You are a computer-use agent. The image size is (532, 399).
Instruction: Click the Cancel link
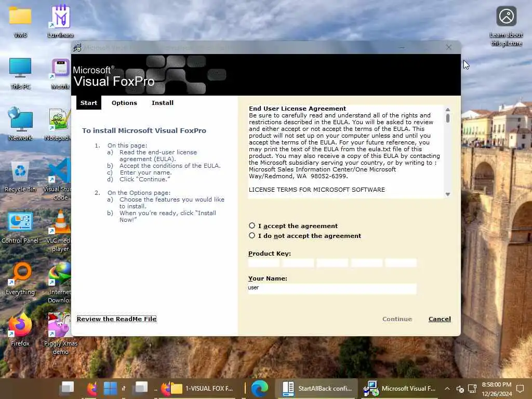(x=440, y=319)
